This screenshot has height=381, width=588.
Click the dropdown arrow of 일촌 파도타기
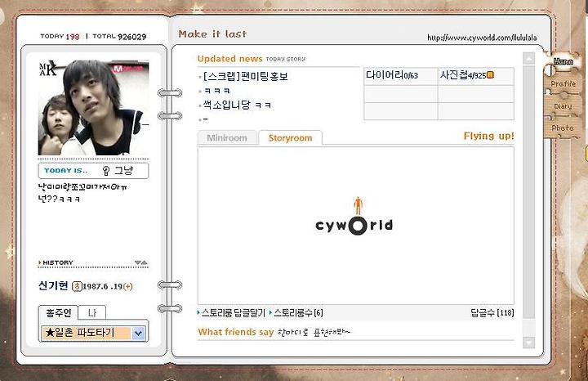[138, 333]
